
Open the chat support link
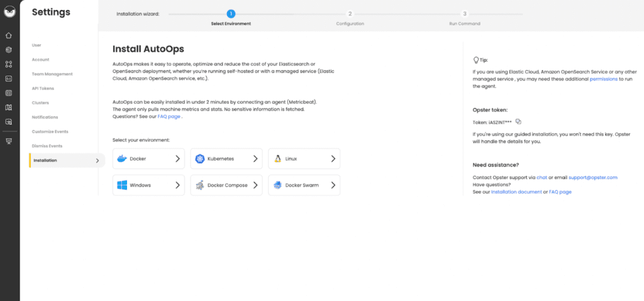coord(541,177)
